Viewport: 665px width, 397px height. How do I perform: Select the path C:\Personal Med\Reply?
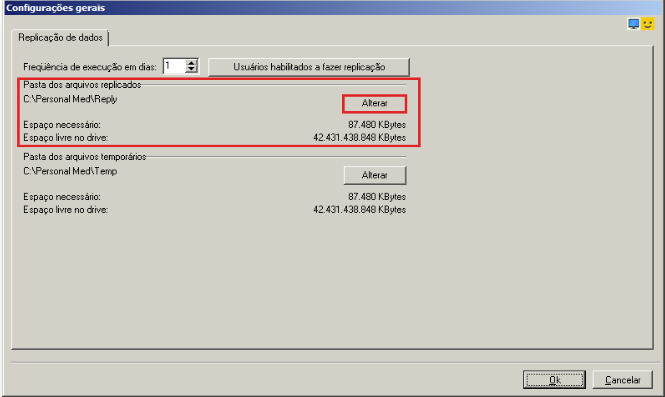coord(70,99)
